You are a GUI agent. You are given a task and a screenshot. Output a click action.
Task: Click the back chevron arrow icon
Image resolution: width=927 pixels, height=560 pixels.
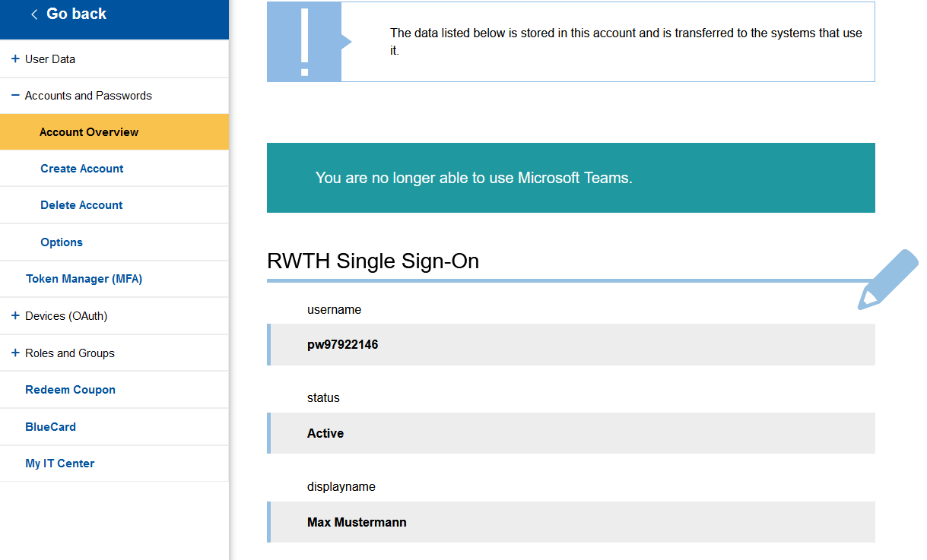[34, 14]
